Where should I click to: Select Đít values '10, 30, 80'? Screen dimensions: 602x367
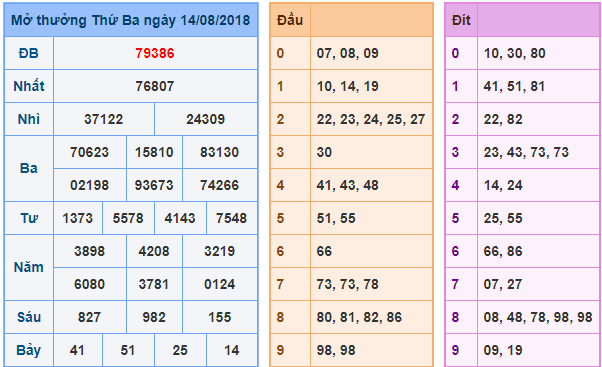click(x=514, y=53)
